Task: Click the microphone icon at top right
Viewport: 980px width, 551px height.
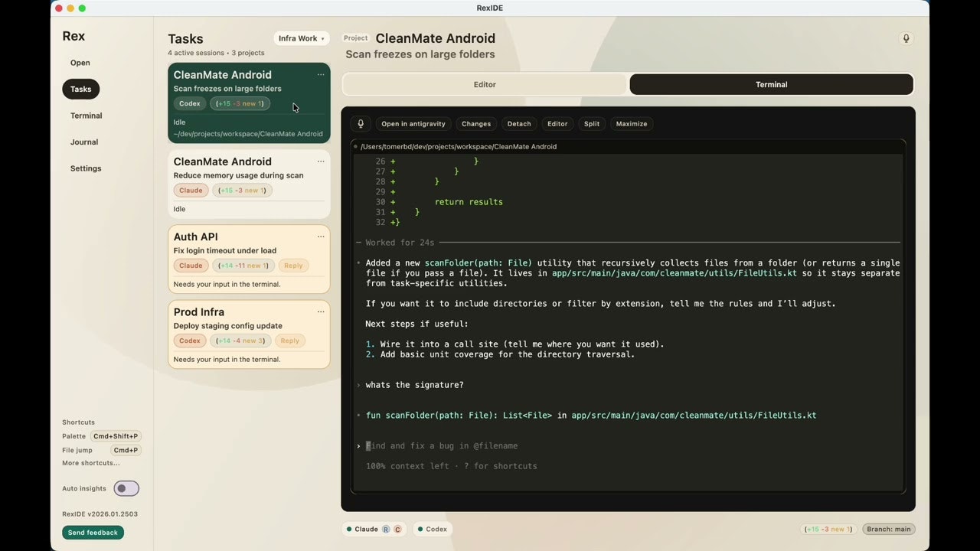Action: [906, 38]
